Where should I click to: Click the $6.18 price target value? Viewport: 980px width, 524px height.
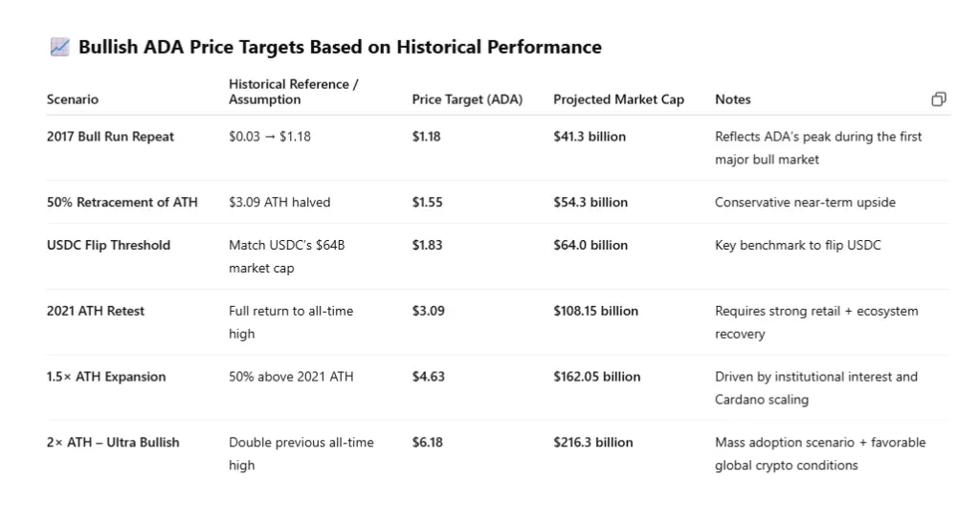(x=428, y=443)
